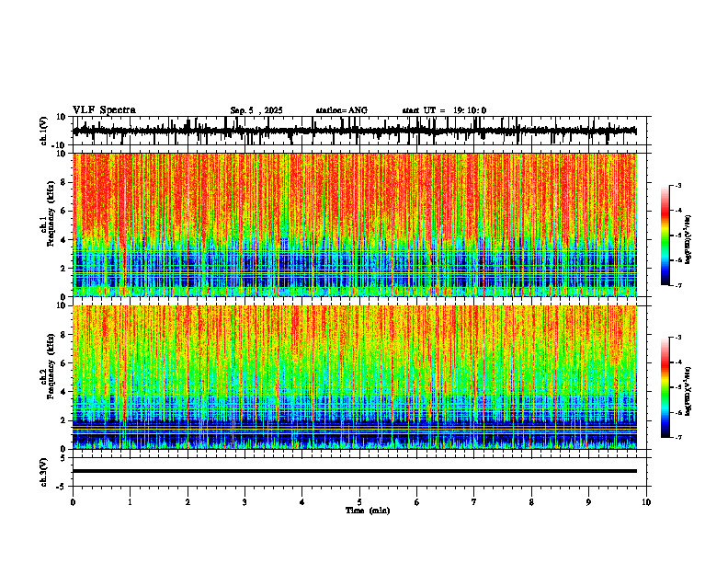
Task: Click the ch.1 spectrogram color scale bar
Action: click(x=665, y=236)
